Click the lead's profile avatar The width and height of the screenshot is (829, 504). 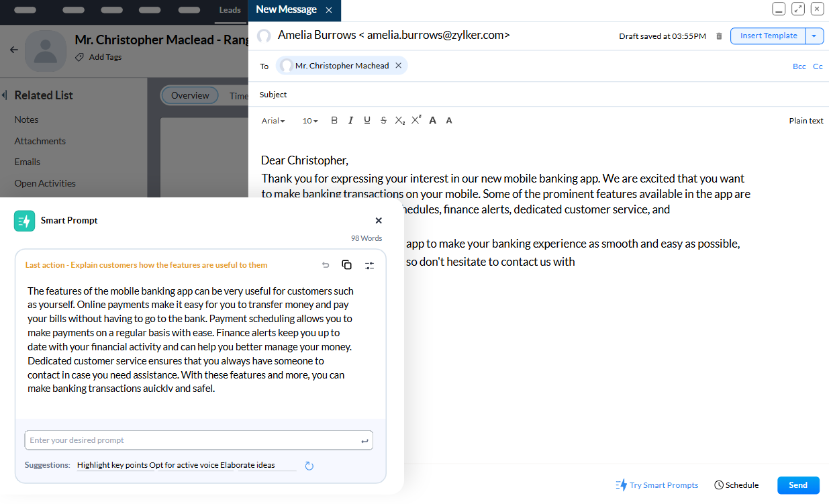pos(46,51)
